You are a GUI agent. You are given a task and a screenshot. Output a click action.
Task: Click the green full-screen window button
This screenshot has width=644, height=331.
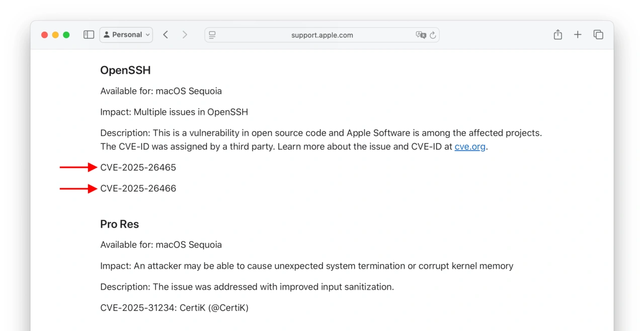(66, 35)
